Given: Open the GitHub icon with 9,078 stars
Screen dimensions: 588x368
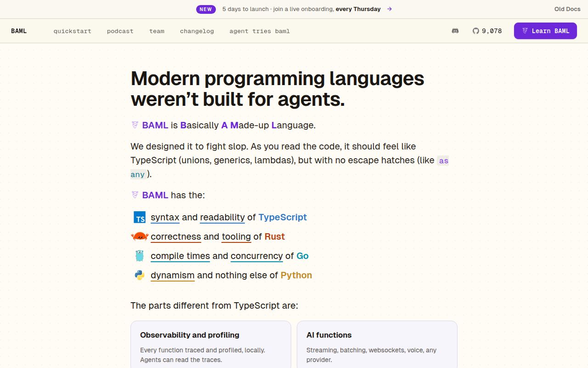Looking at the screenshot, I should [487, 31].
